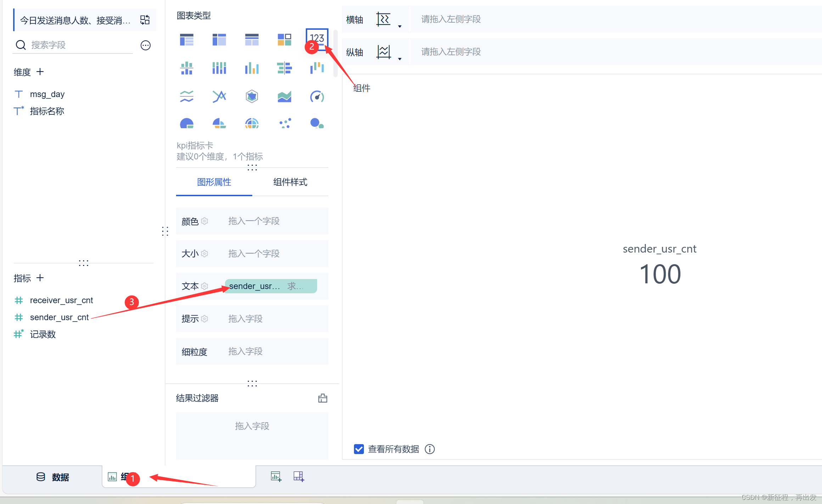
Task: Click the component title 组件
Action: pos(362,88)
